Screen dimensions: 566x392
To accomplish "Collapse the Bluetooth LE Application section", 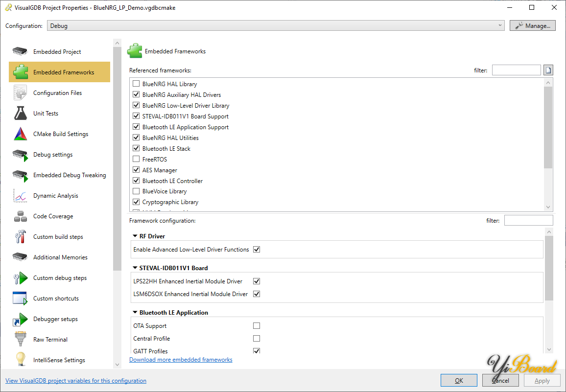I will point(135,312).
